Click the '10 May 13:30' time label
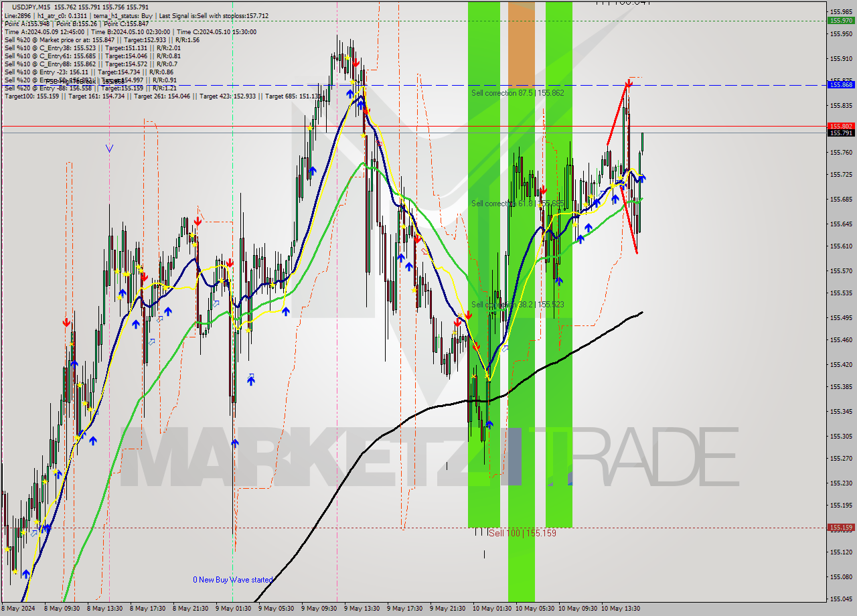Image resolution: width=857 pixels, height=616 pixels. tap(621, 609)
